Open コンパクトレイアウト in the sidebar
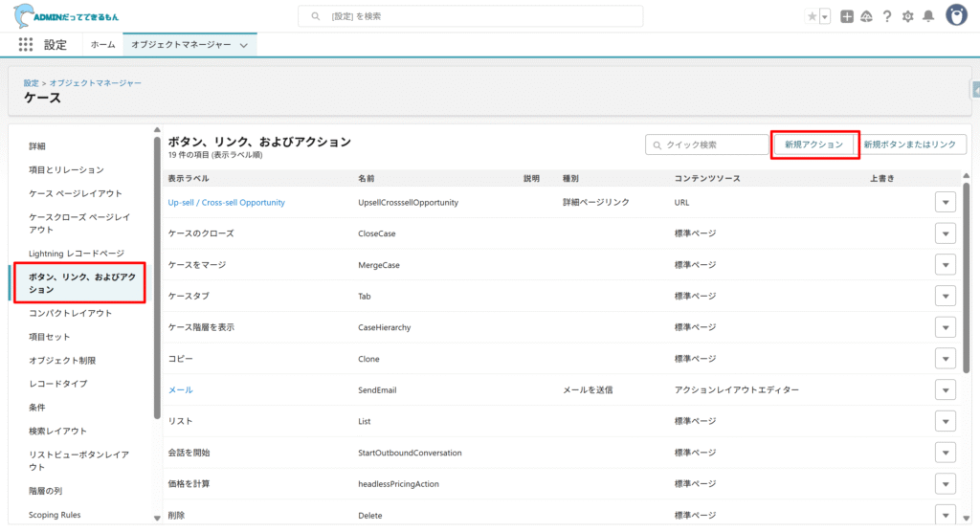Screen dimensions: 980x532 [x=70, y=313]
